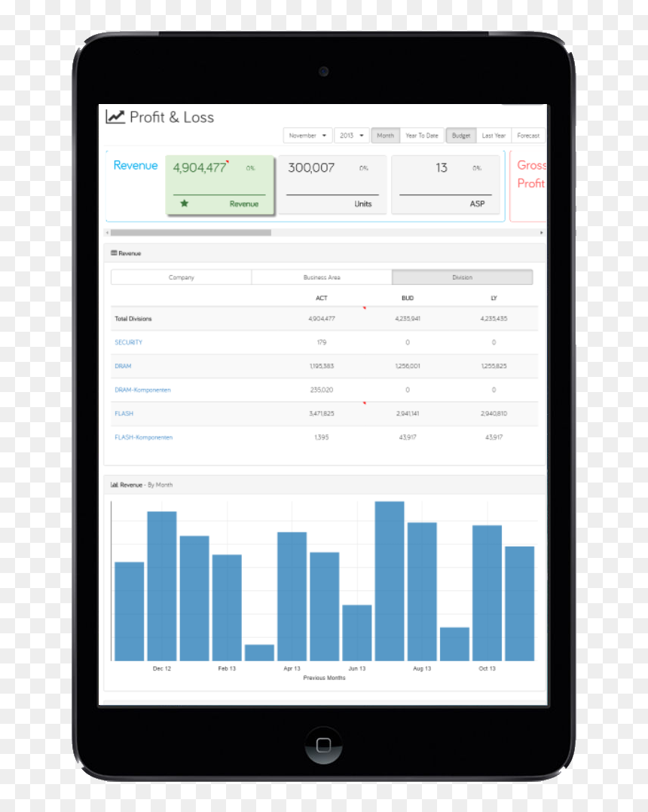
Task: Click Total Divisions ACT value 4,904,477
Action: coord(322,318)
